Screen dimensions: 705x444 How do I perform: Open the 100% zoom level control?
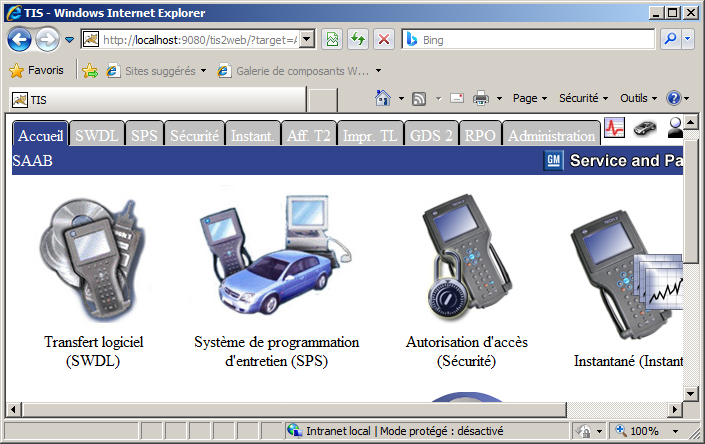coord(649,430)
